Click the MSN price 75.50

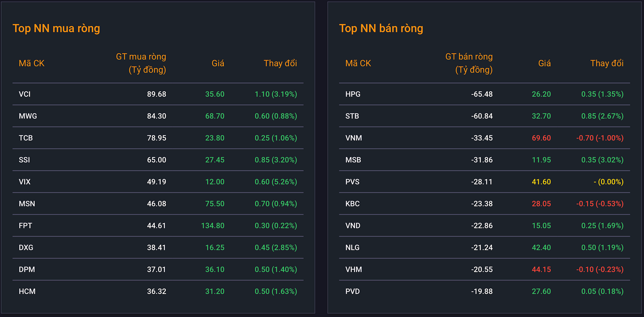pos(215,204)
